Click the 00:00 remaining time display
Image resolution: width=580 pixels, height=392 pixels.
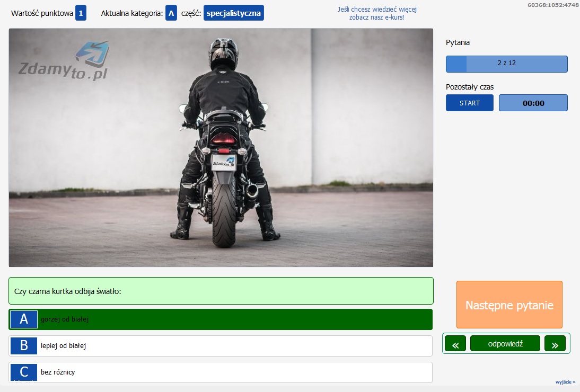coord(533,103)
